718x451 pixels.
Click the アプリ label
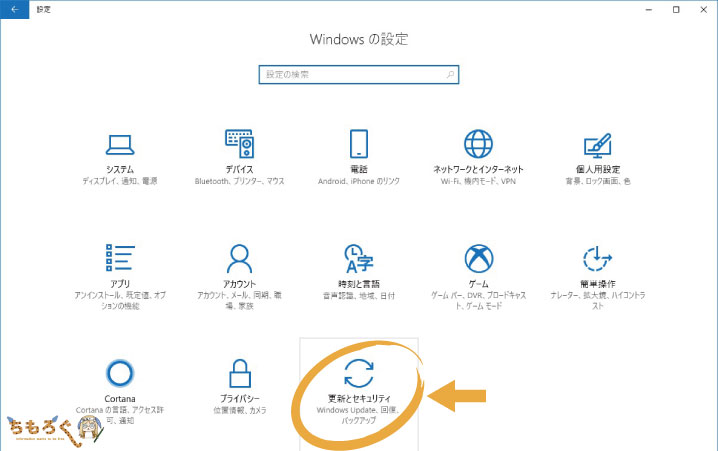tap(120, 284)
